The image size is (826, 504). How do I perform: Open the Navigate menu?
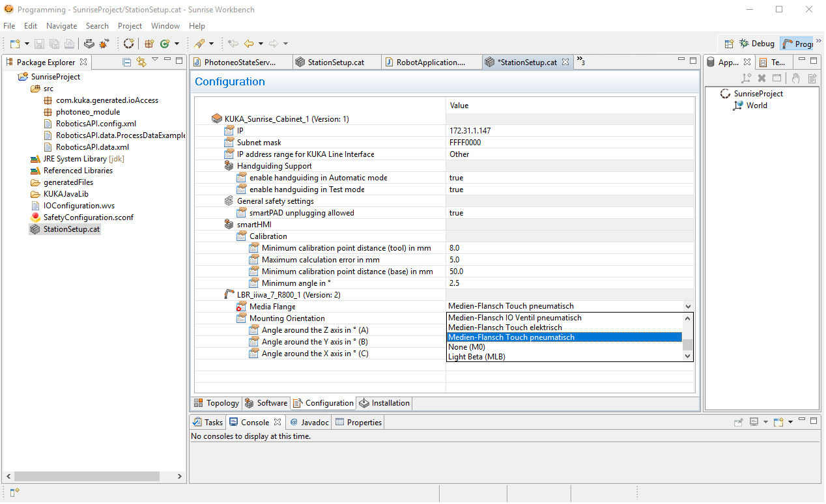[x=61, y=26]
